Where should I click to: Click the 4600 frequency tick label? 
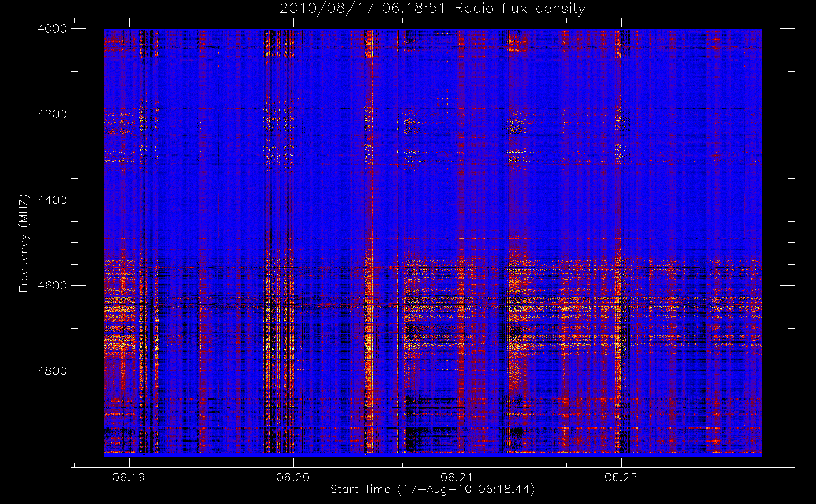[52, 286]
